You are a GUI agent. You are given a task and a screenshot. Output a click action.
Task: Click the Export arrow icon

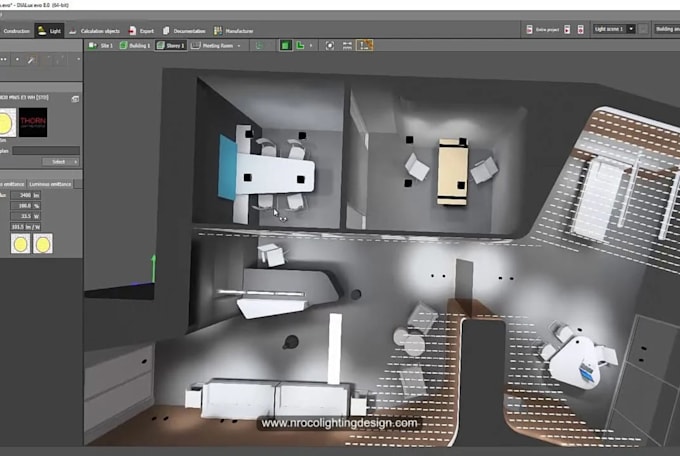click(x=132, y=31)
